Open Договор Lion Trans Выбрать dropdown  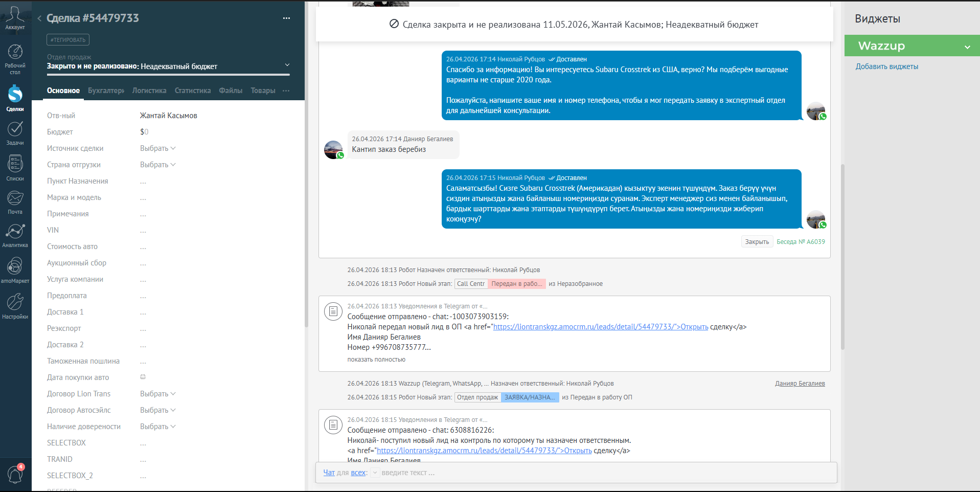[x=157, y=394]
